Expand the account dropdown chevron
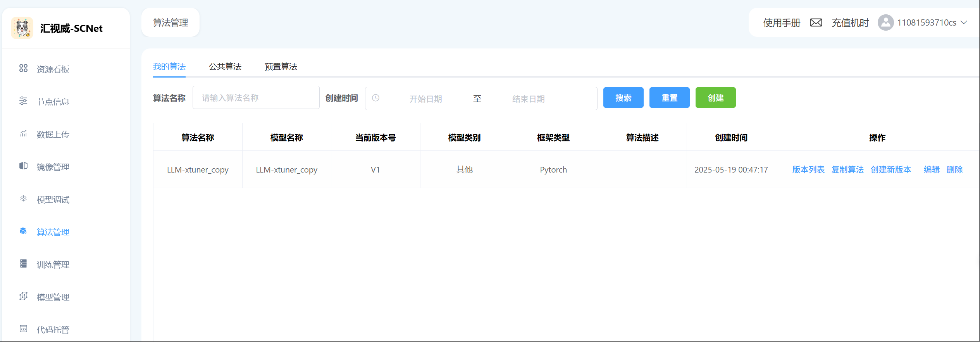This screenshot has height=342, width=980. (964, 22)
